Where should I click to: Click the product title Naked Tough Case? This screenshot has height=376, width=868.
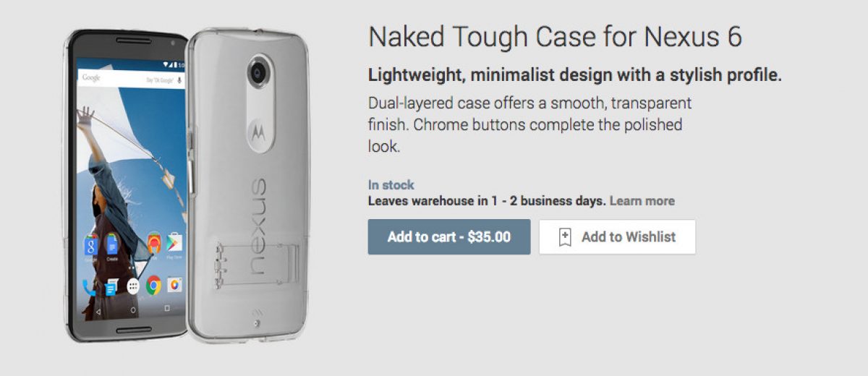pos(555,38)
